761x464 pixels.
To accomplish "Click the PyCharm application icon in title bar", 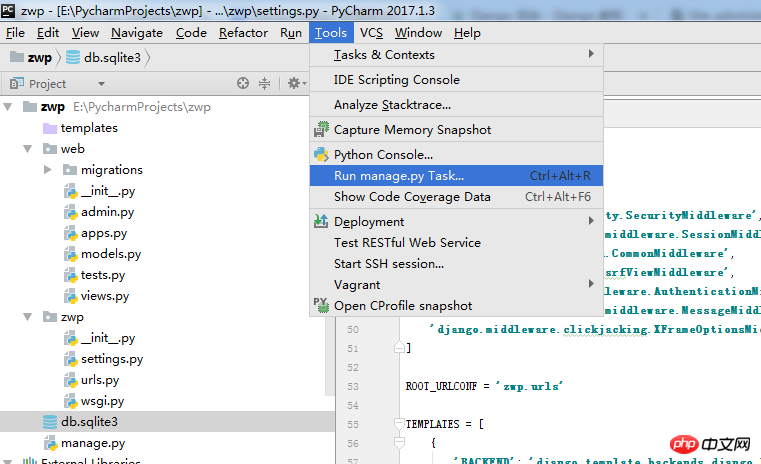I will click(x=8, y=10).
